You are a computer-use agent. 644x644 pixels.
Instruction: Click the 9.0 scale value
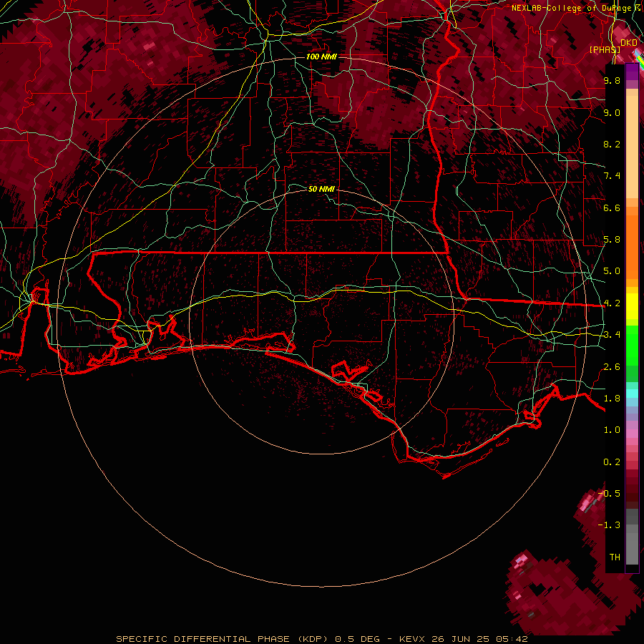(612, 112)
